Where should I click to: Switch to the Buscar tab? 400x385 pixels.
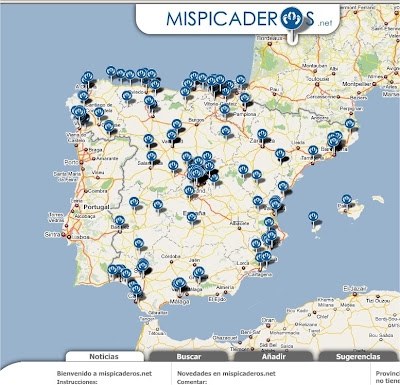[189, 356]
